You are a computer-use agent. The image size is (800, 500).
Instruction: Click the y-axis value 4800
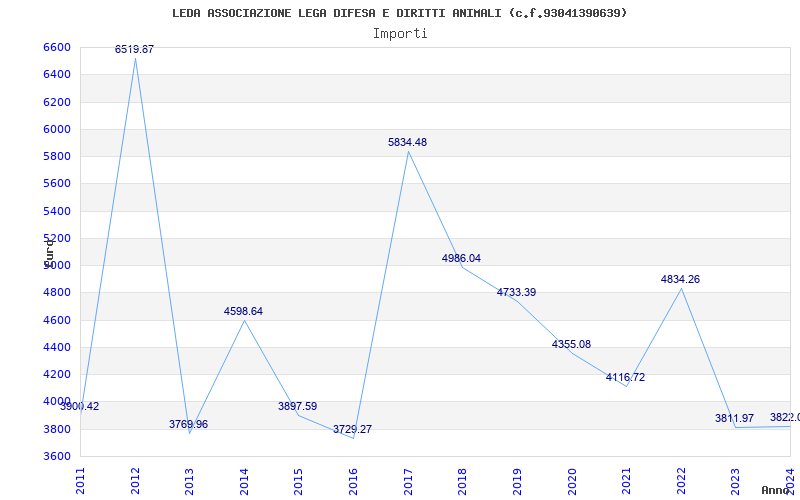click(x=57, y=293)
